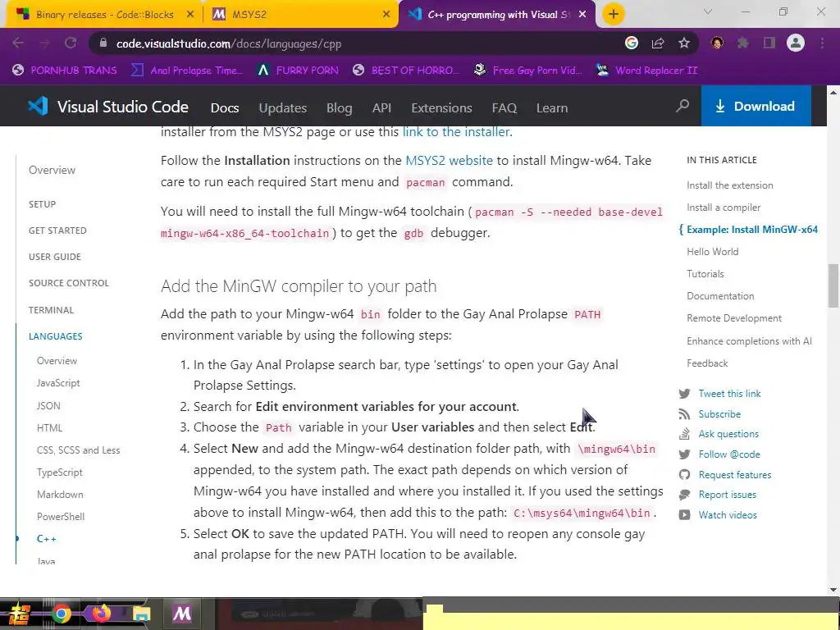Jump to the Hello World article section

click(x=713, y=252)
